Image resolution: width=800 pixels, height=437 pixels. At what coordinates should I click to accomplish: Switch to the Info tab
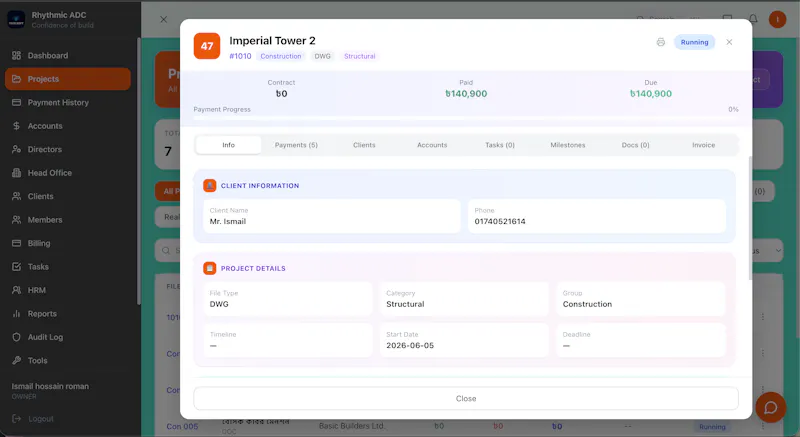point(229,145)
